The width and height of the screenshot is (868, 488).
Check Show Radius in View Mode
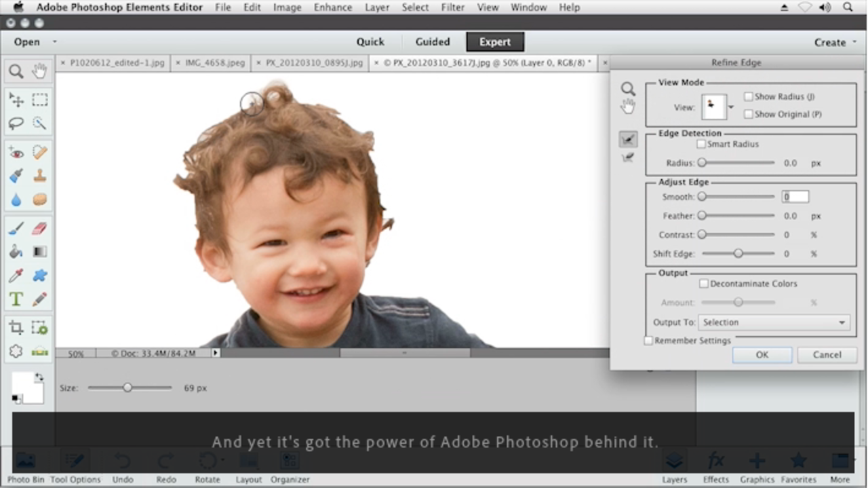pos(749,96)
